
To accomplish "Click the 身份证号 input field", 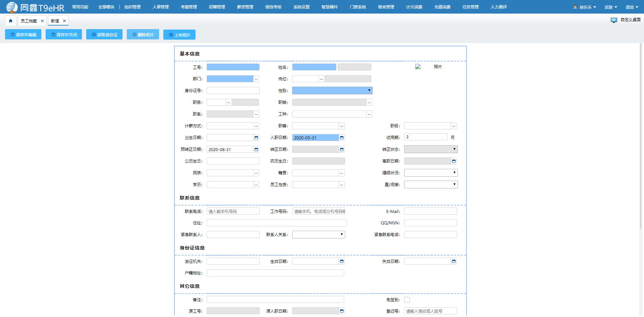I will [x=233, y=91].
